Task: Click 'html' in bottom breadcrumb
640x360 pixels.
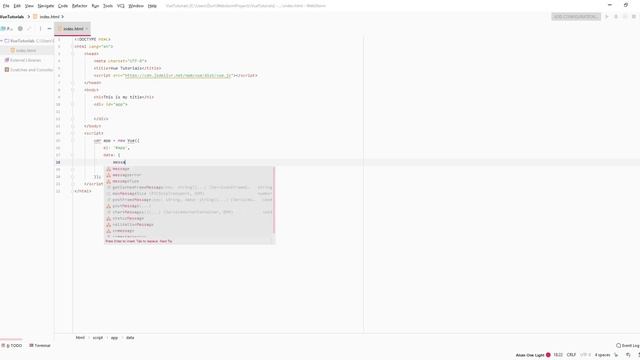Action: click(80, 338)
